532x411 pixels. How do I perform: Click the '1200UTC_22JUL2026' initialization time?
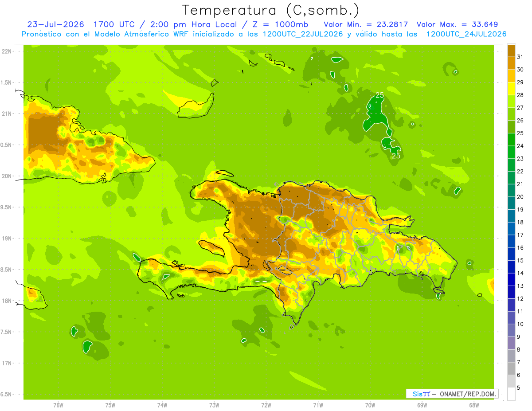[x=303, y=34]
